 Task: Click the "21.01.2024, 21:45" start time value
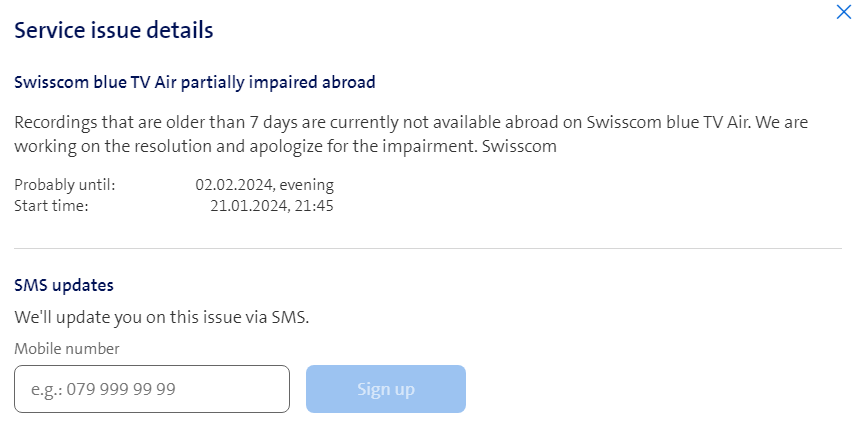coord(271,206)
